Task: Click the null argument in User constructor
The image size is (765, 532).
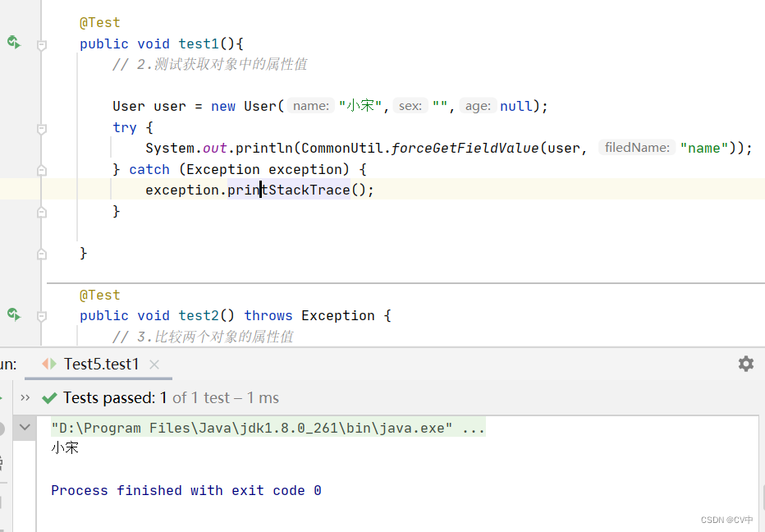Action: coord(516,106)
